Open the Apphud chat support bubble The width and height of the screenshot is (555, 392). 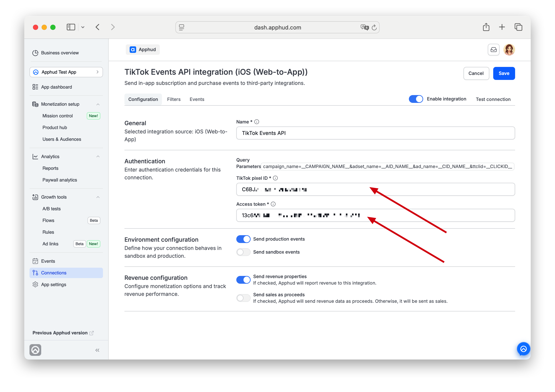[x=523, y=349]
